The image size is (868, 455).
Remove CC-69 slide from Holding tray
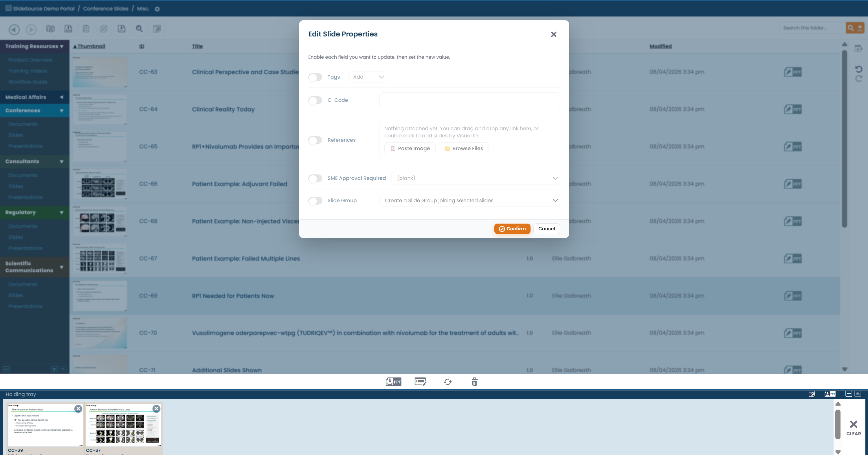coord(78,408)
